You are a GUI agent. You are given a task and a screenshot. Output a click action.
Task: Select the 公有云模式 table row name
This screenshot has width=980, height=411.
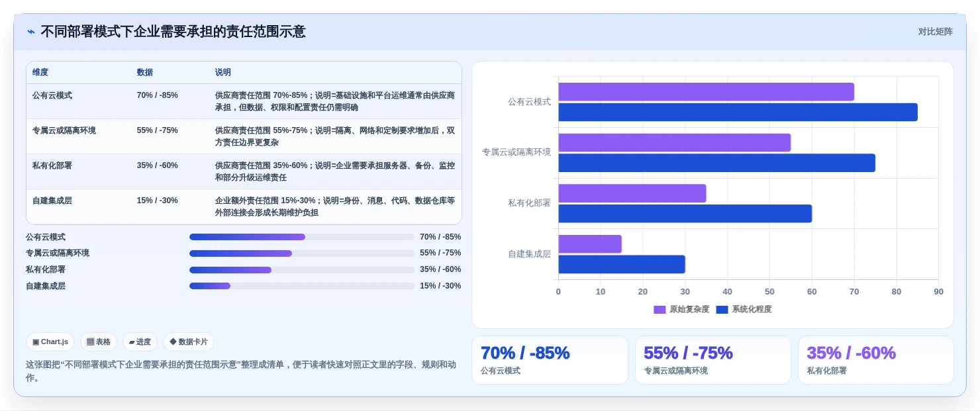[x=52, y=95]
